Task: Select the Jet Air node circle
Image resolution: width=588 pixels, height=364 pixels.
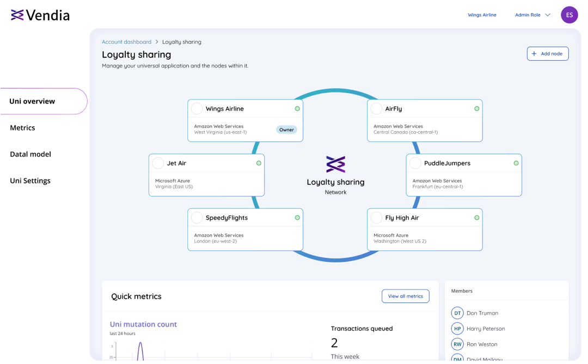Action: (x=158, y=163)
